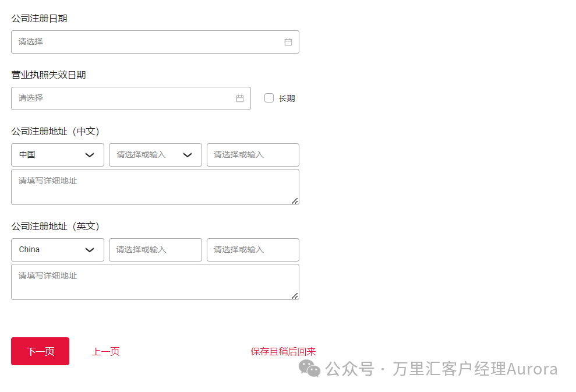Go back using the 上一页 link
Screen dimensions: 576x392
coord(105,351)
